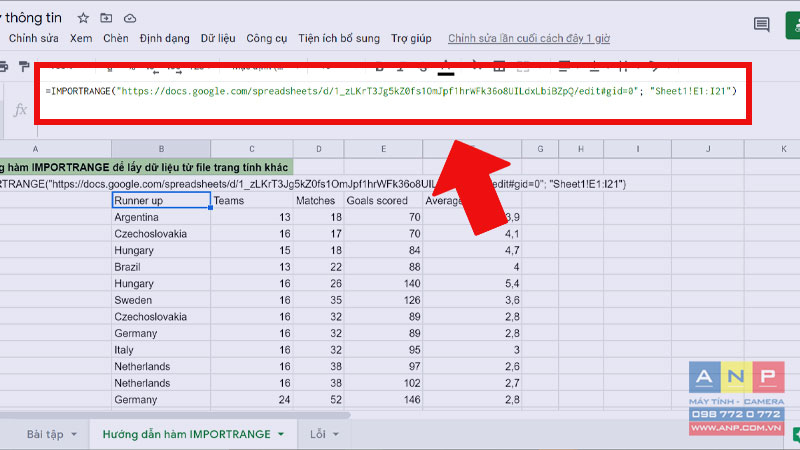Select column B header
The width and height of the screenshot is (800, 450).
(x=161, y=149)
